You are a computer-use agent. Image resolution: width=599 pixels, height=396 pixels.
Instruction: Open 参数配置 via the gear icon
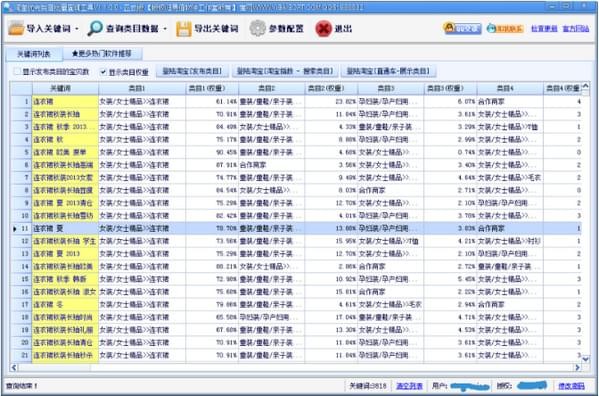tap(257, 29)
